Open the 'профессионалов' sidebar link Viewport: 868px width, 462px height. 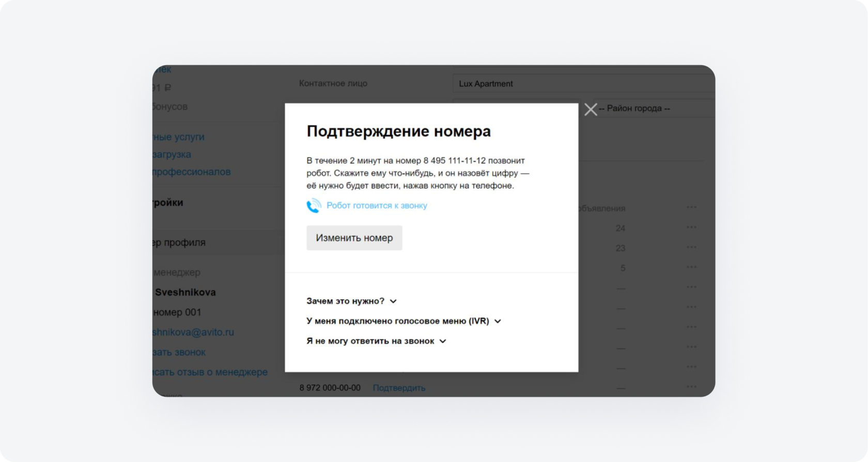tap(192, 172)
